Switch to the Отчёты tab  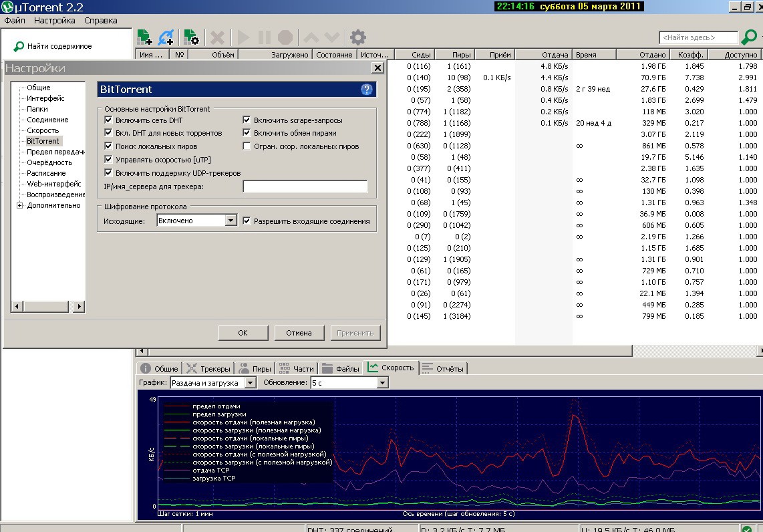(443, 368)
